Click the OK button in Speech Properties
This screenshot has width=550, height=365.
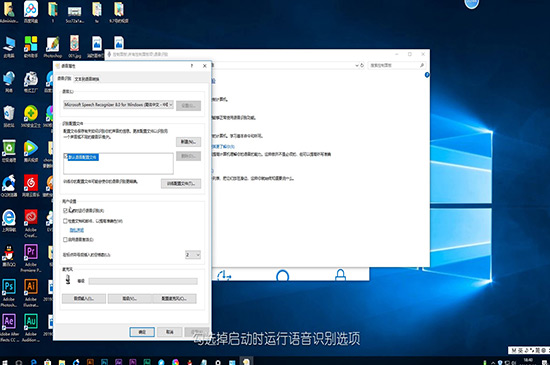142,332
